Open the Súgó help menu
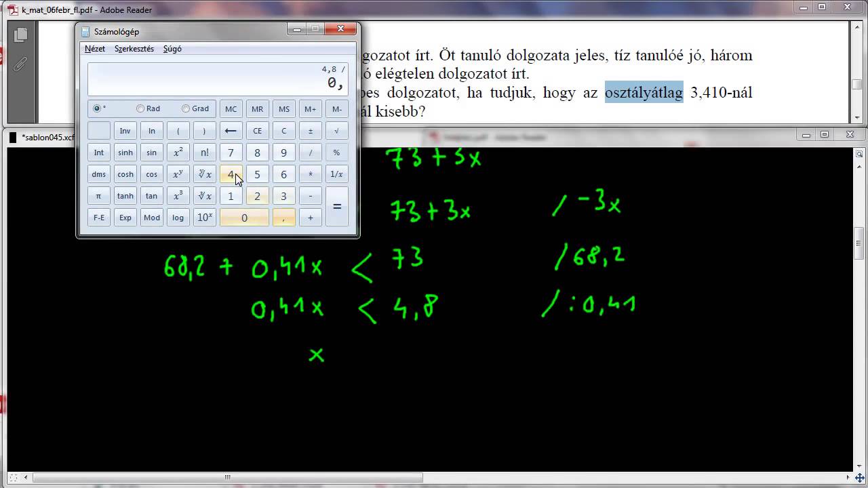The image size is (868, 488). [172, 49]
